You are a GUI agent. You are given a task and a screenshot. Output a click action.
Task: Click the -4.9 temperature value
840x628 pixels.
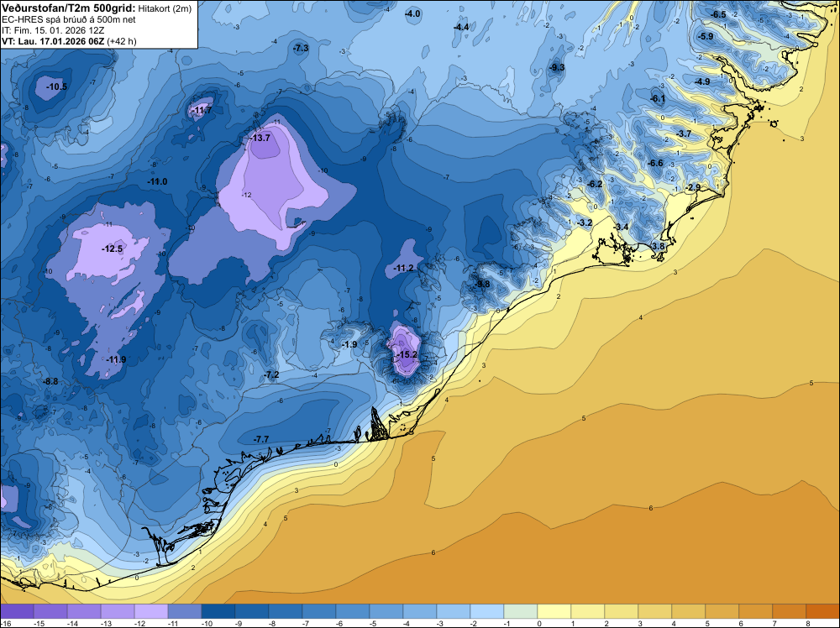tap(702, 81)
